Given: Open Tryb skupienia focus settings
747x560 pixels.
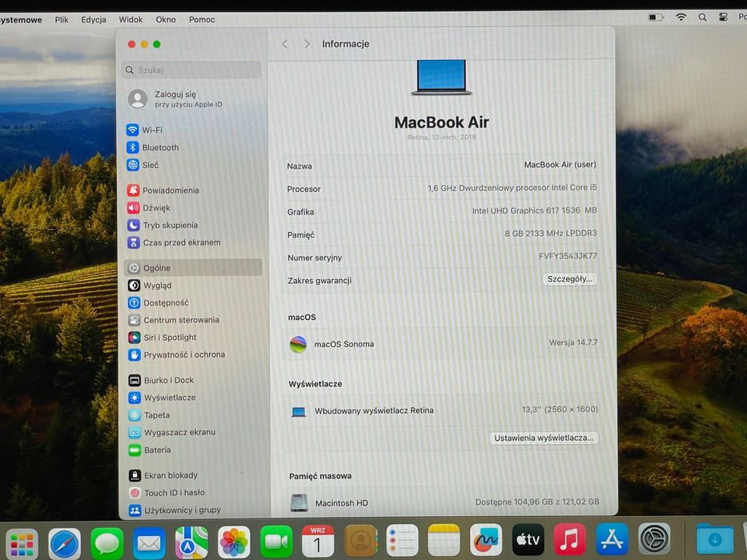Looking at the screenshot, I should [x=163, y=226].
